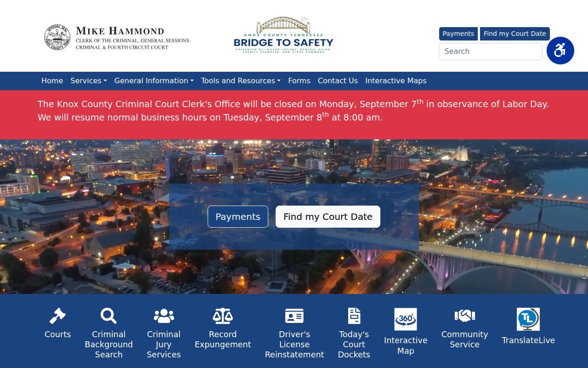Click the Community Service text label
The height and width of the screenshot is (368, 588).
pos(464,339)
